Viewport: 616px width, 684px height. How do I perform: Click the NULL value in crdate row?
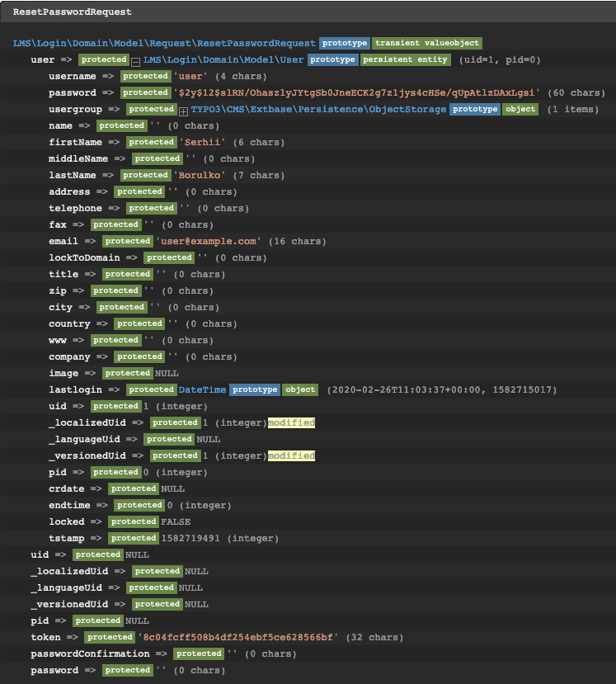(x=172, y=489)
